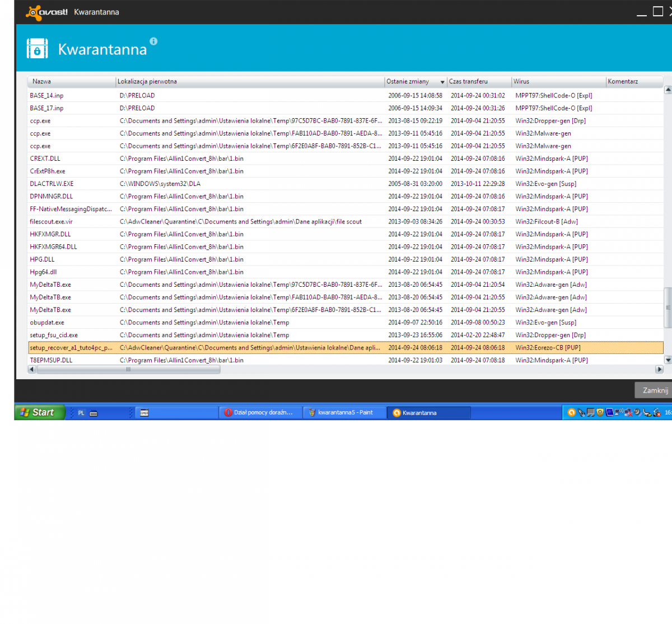Select the CREXT.DLL row
Image resolution: width=672 pixels, height=624 pixels.
346,159
